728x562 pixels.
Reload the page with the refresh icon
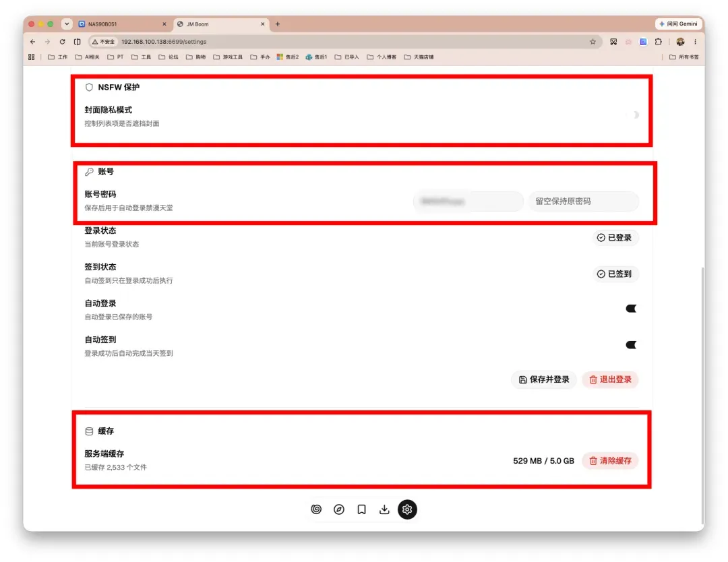(62, 42)
